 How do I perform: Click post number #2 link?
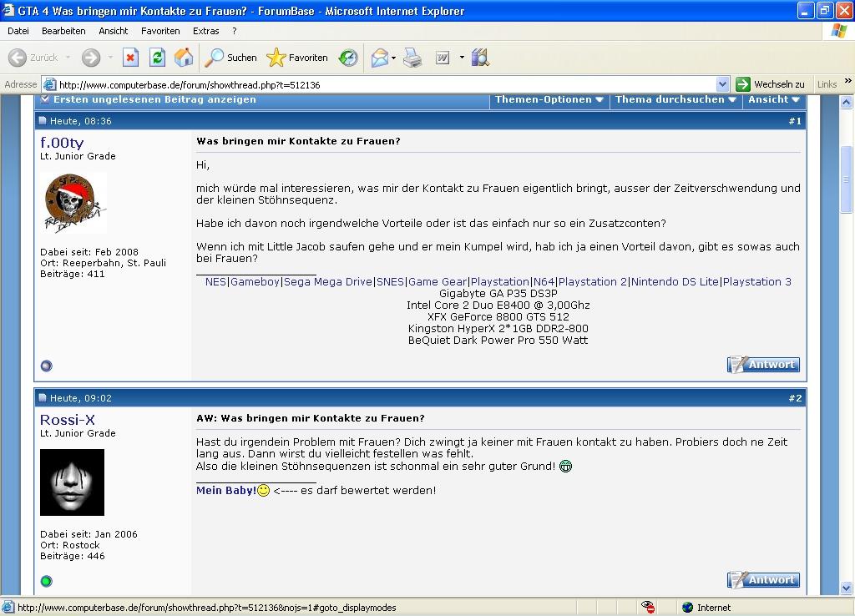click(795, 398)
